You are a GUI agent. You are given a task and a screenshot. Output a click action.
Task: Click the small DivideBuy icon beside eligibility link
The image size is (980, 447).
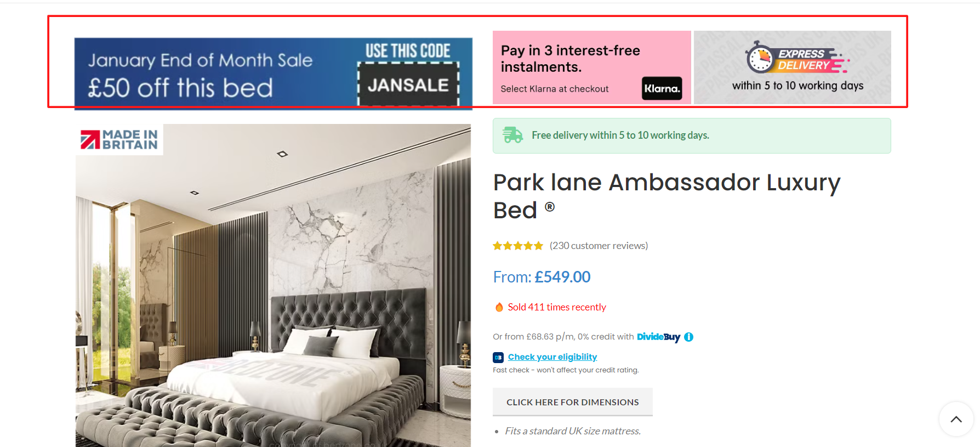click(498, 358)
